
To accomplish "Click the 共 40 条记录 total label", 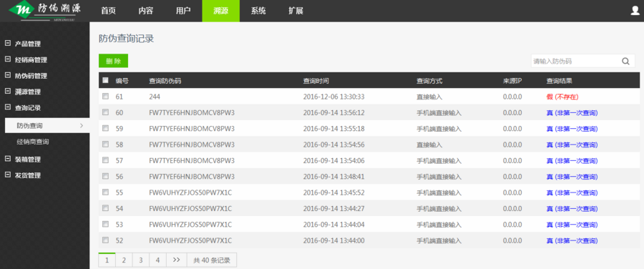I will click(x=212, y=260).
